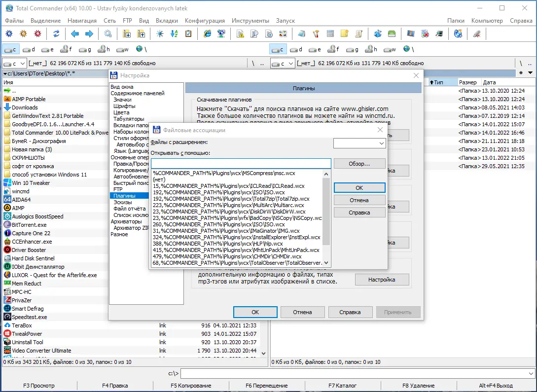The image size is (537, 392).
Task: Open the Internet Explorer toolbar icon
Action: (207, 34)
